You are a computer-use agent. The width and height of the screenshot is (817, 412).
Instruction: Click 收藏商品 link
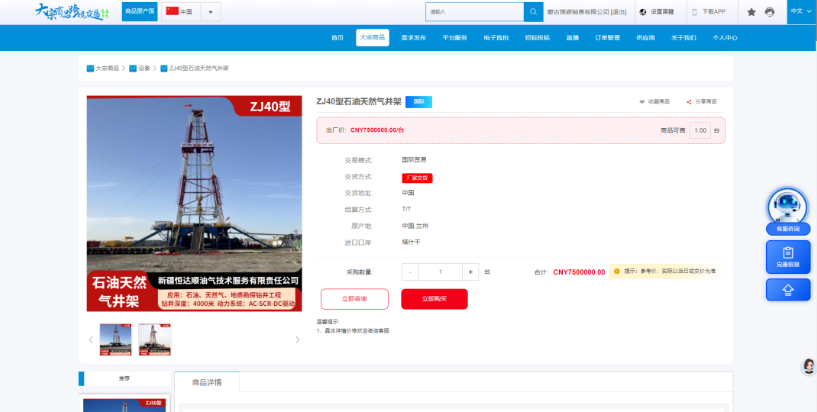[659, 102]
